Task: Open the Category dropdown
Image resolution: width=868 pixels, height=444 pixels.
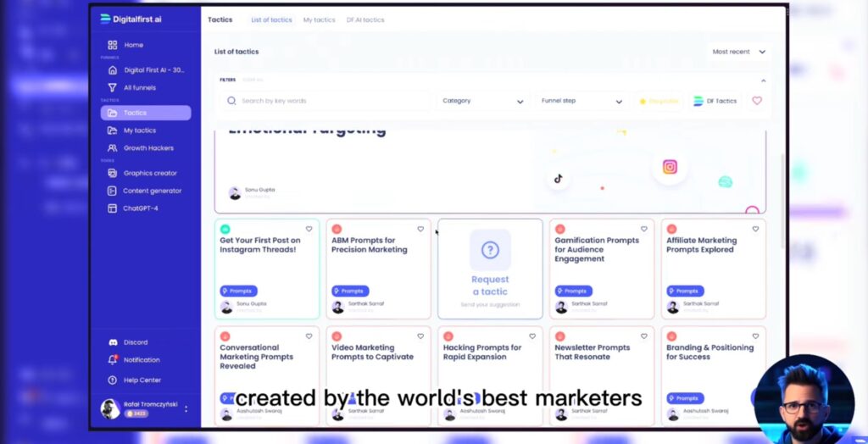Action: coord(482,101)
